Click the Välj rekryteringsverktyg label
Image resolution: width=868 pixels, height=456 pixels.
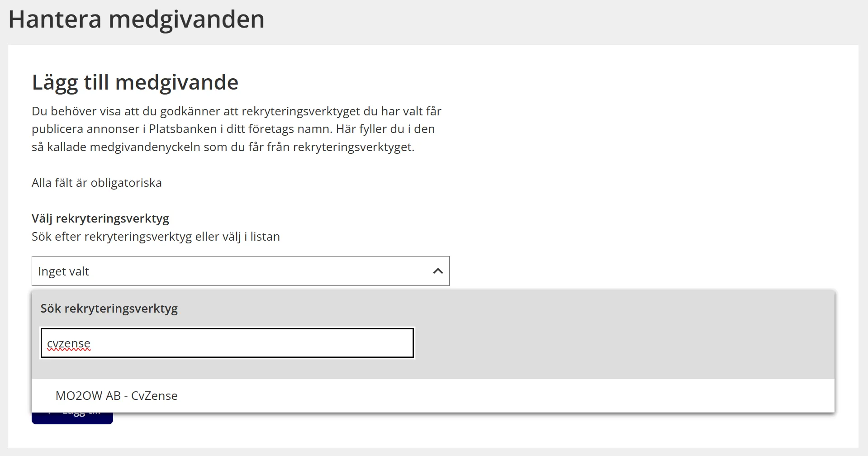[100, 218]
